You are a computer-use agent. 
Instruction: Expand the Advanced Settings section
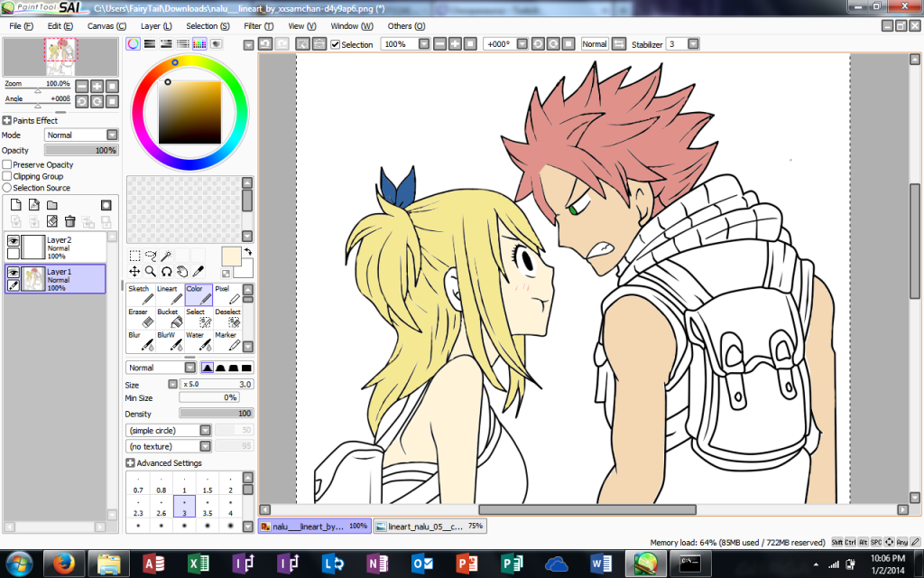point(131,463)
